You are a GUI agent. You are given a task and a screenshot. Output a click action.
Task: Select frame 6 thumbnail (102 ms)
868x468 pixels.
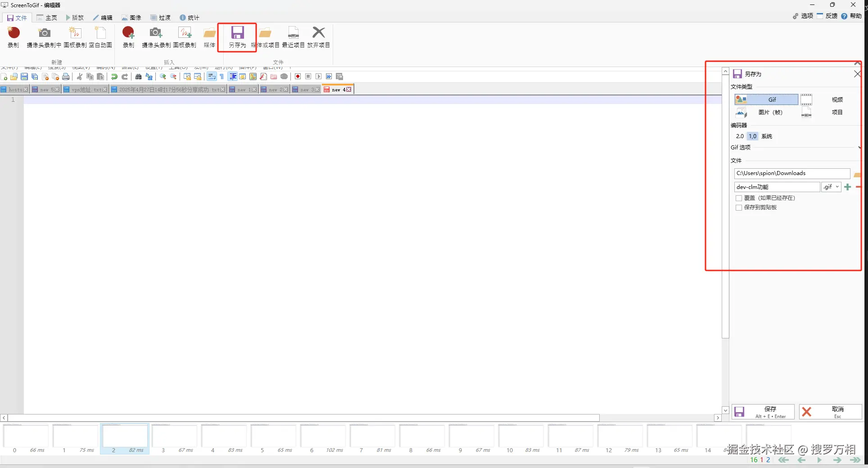(323, 439)
